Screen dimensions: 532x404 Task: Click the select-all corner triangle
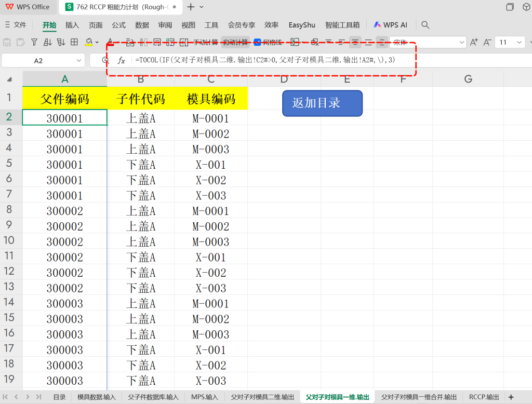click(9, 79)
